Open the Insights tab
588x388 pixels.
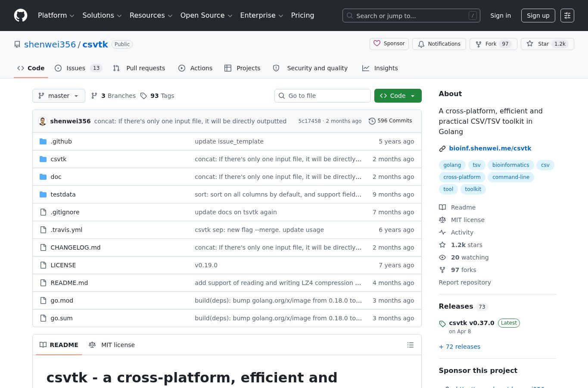(x=380, y=68)
